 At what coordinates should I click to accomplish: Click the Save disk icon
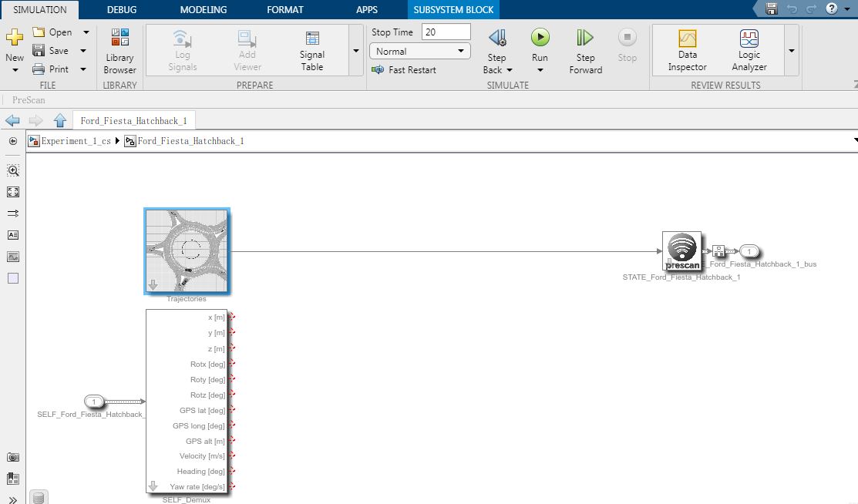point(39,50)
